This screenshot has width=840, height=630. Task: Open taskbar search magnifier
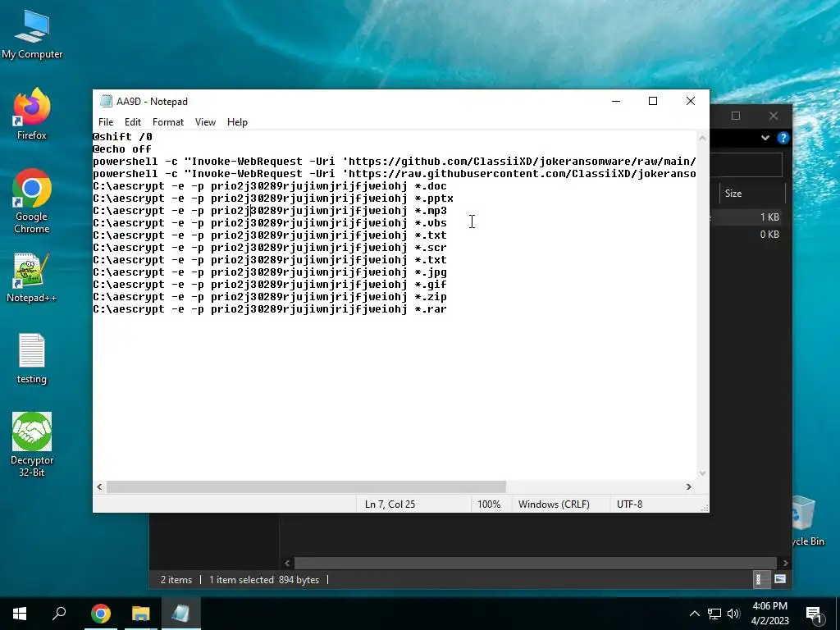(59, 614)
